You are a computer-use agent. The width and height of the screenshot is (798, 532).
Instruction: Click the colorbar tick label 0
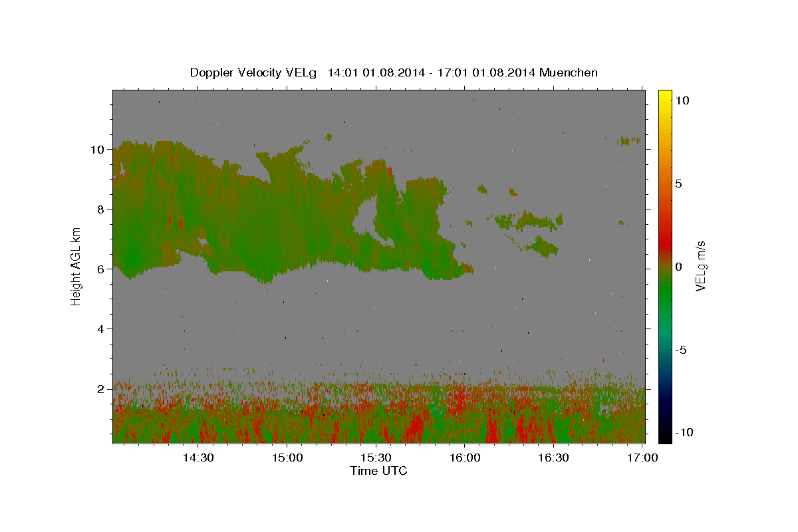coord(678,267)
